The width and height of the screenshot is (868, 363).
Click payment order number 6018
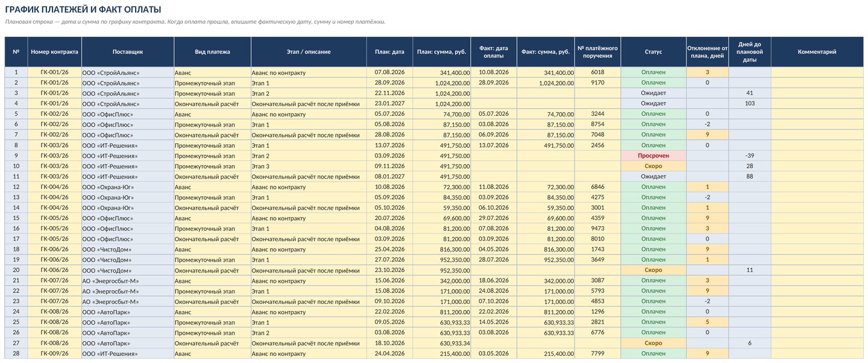[x=597, y=72]
